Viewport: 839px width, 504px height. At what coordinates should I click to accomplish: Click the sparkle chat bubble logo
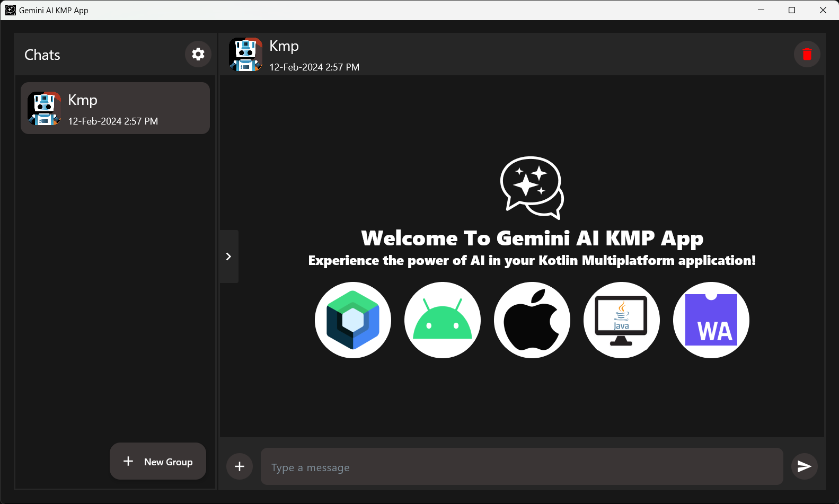coord(532,188)
